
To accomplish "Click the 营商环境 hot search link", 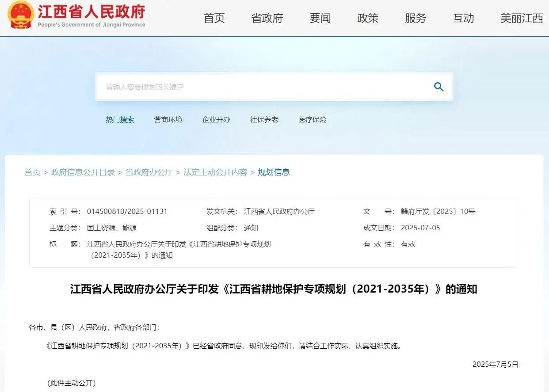I will [x=168, y=119].
